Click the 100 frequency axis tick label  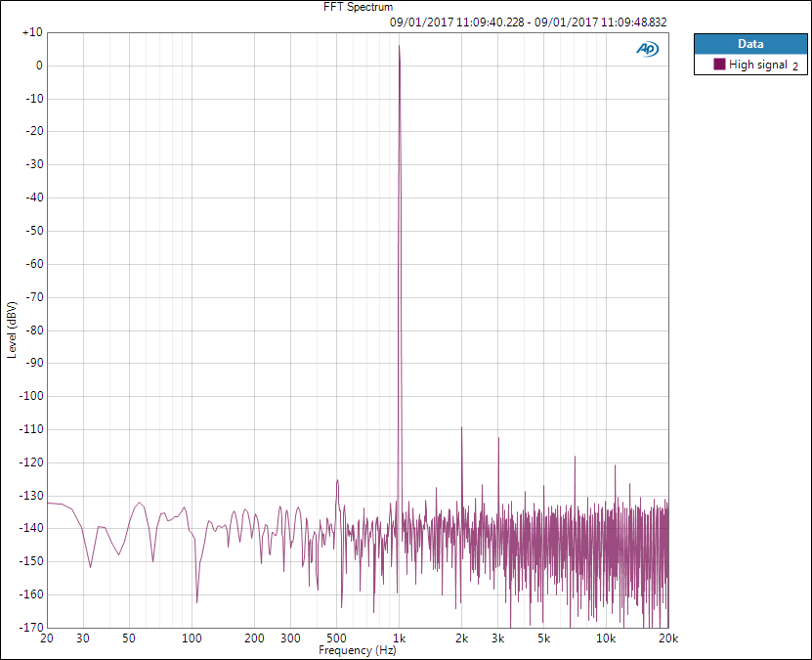pos(192,638)
